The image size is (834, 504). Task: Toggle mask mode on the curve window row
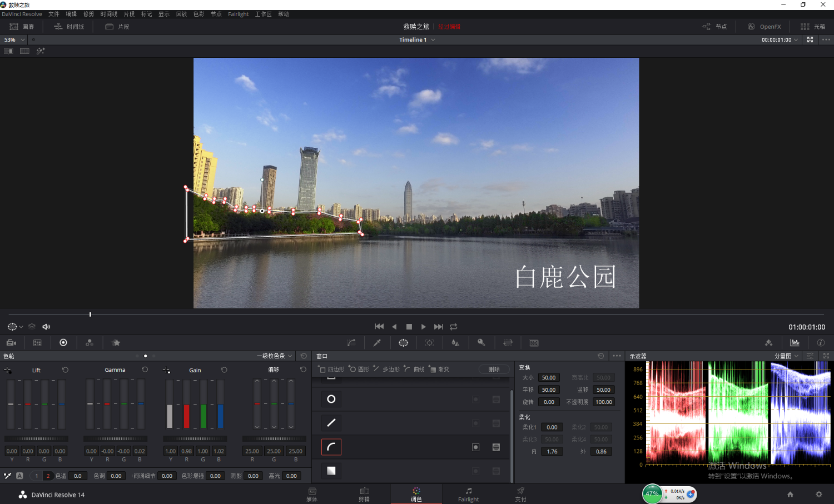[496, 447]
